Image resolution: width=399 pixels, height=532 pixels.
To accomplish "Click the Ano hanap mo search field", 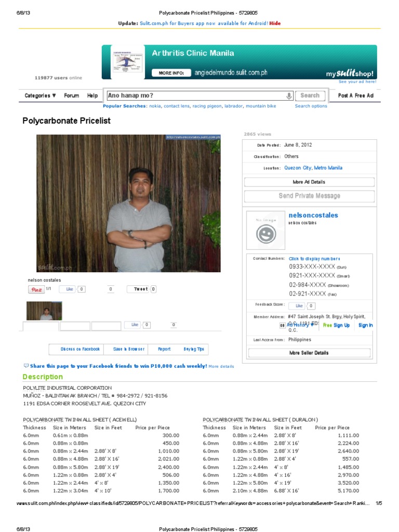I will (196, 96).
